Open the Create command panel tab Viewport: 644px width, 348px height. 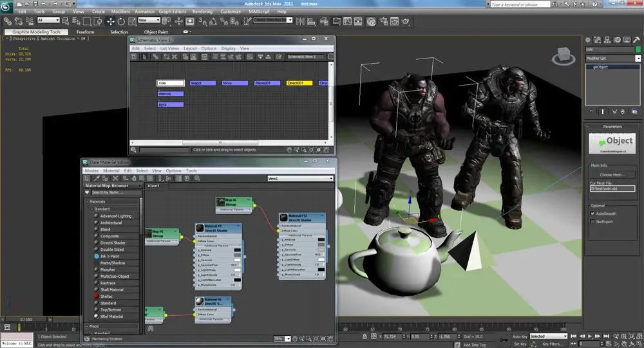588,40
